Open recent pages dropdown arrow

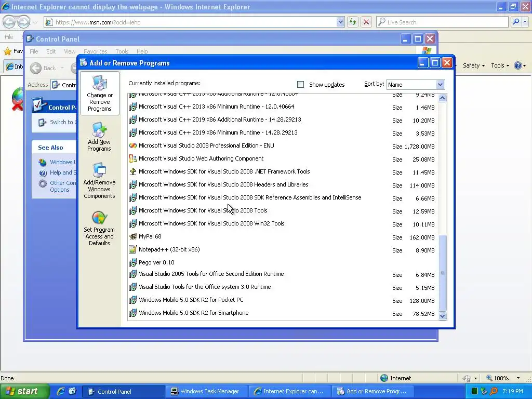pos(35,22)
